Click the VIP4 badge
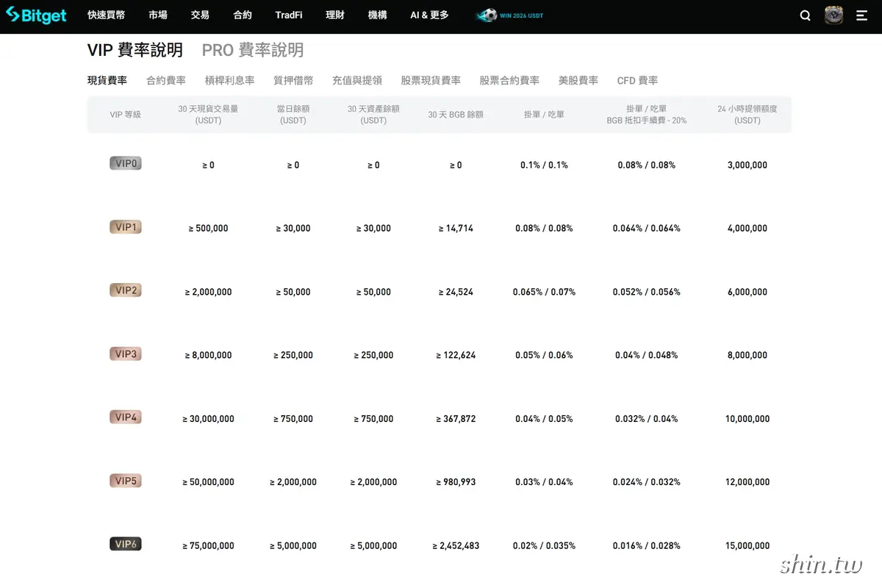Screen dimensions: 882x588 tap(126, 417)
